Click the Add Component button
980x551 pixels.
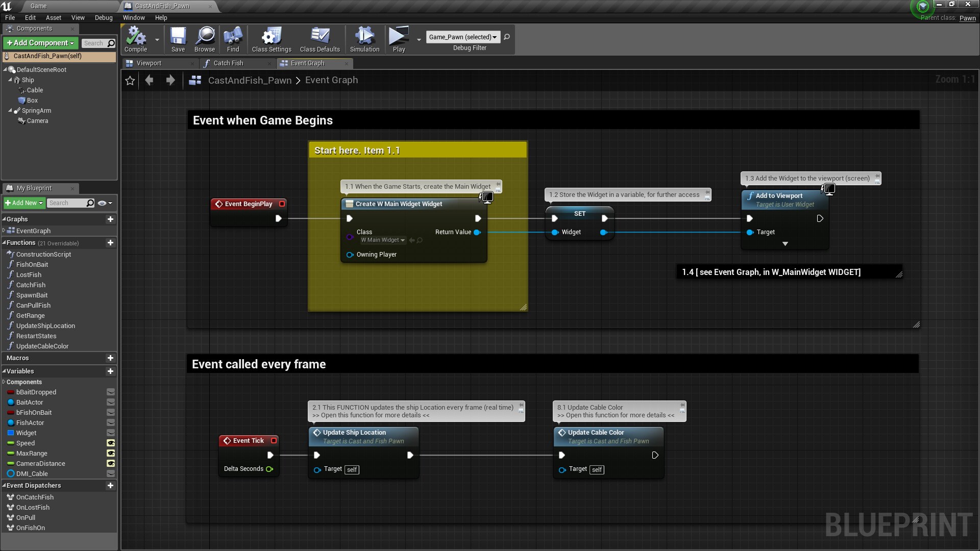40,43
